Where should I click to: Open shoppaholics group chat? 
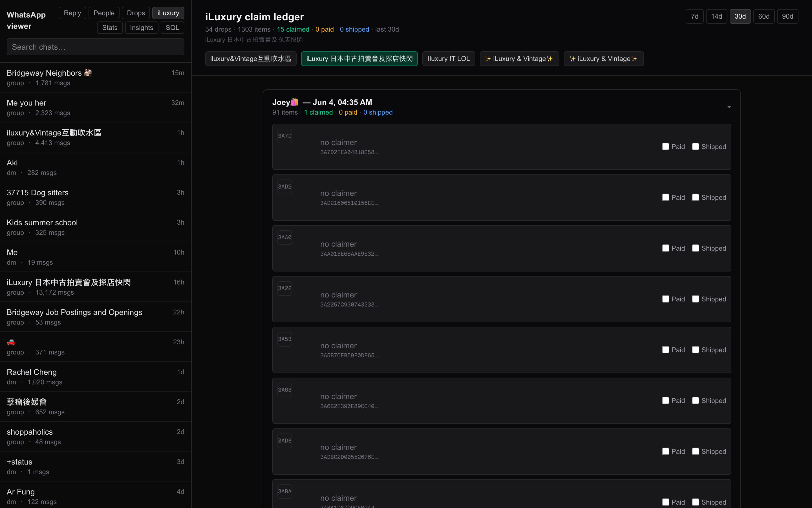tap(96, 436)
